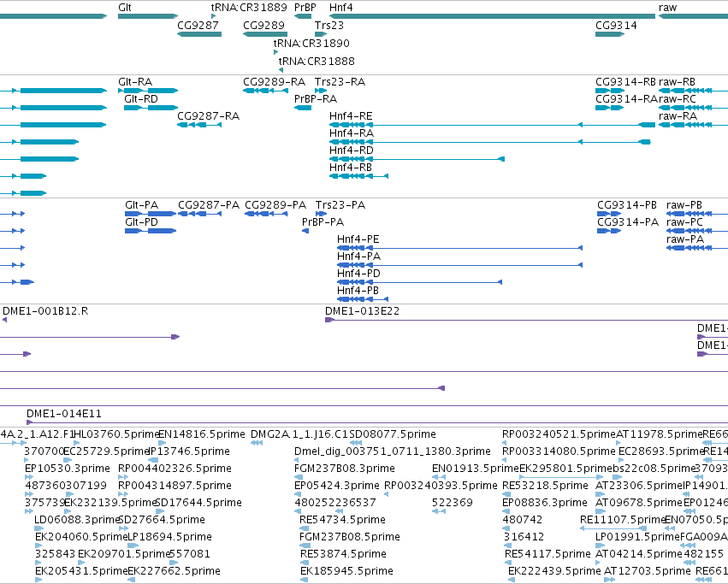Image resolution: width=728 pixels, height=584 pixels.
Task: Click EST EN14816.5prime
Action: 162,443
